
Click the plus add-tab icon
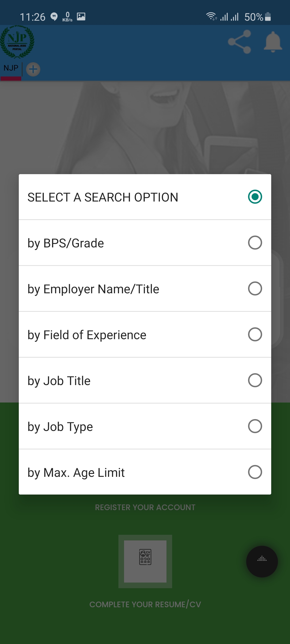tap(33, 69)
